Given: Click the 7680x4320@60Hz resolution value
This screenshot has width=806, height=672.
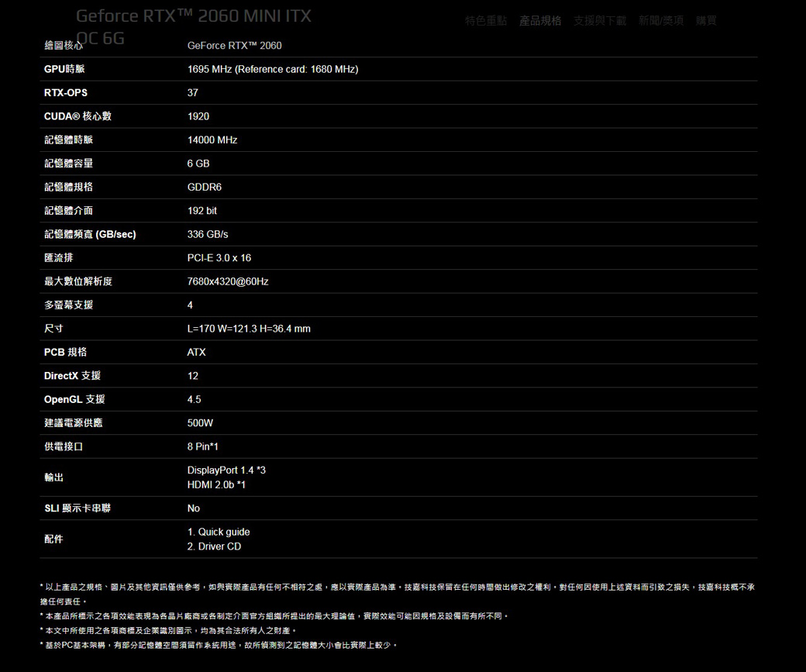Looking at the screenshot, I should coord(228,281).
